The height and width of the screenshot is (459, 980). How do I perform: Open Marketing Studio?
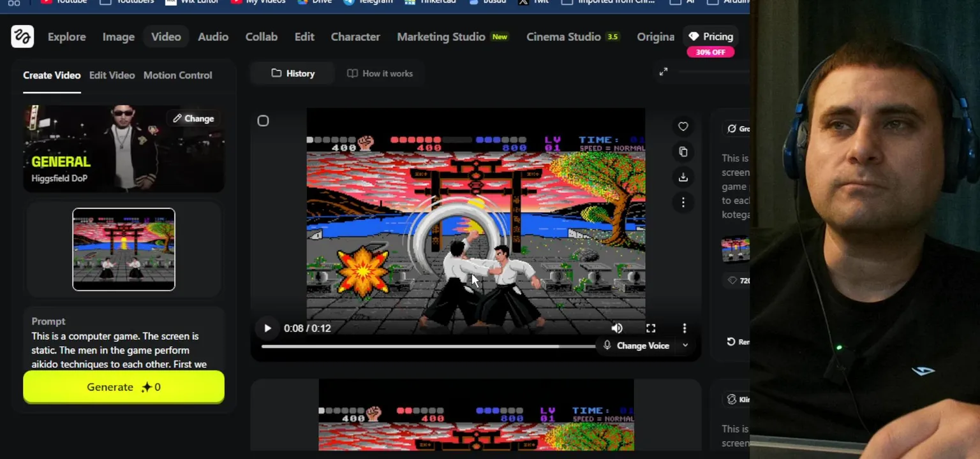point(441,37)
